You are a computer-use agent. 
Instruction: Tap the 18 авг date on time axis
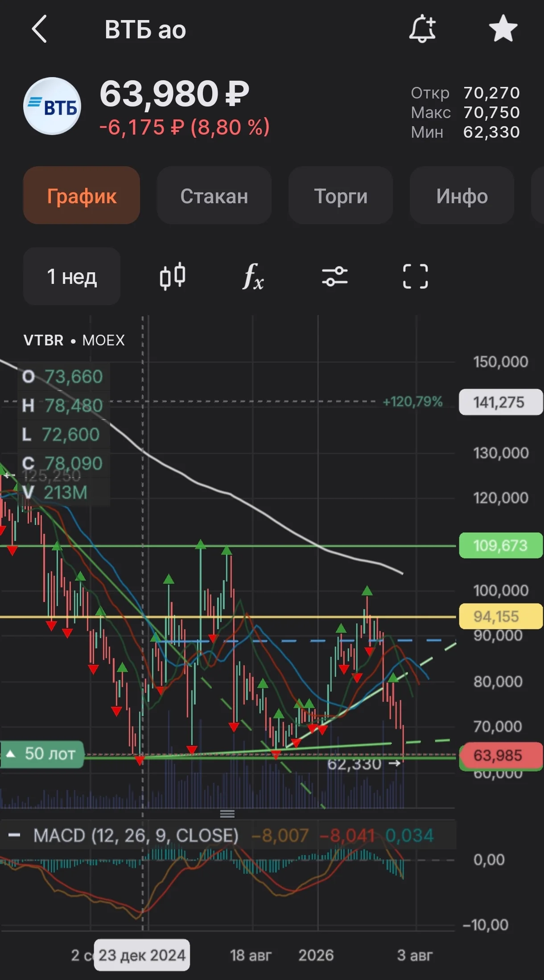tap(251, 955)
